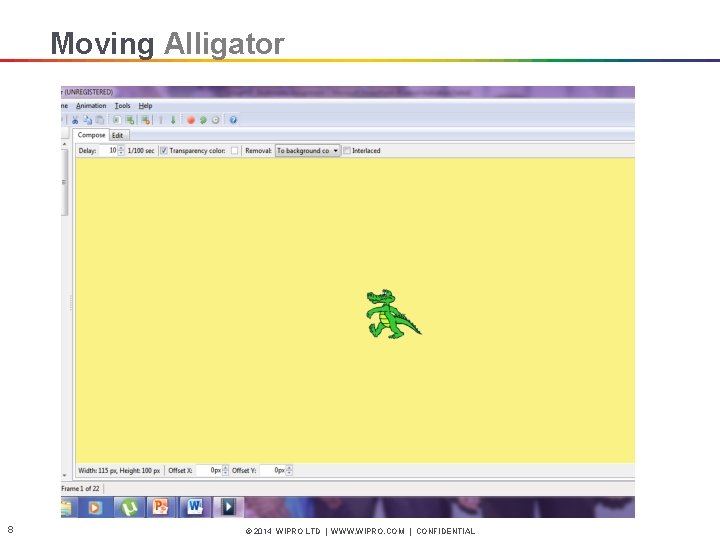Increase Offset Y with the up arrow
720x540 pixels.
(x=289, y=467)
